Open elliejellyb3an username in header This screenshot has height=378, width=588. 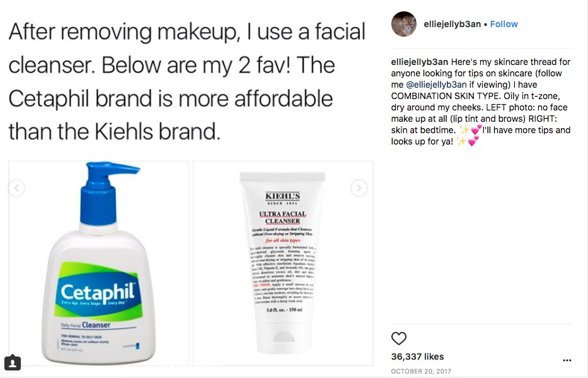453,24
